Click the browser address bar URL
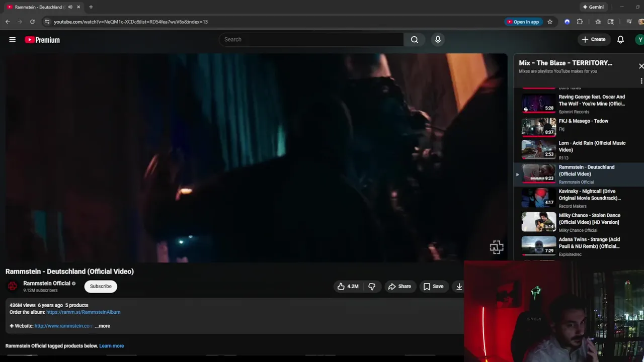 coord(131,22)
